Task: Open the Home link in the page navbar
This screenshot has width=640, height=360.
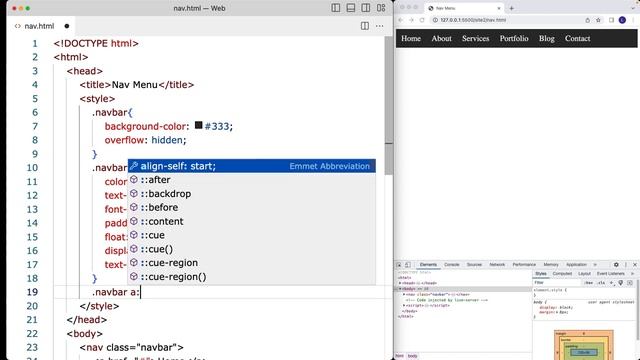Action: coord(411,38)
